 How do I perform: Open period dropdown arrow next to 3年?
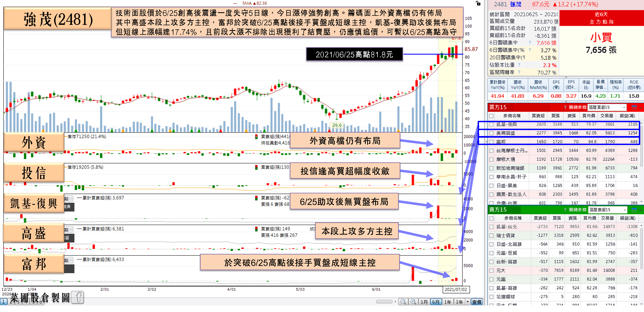click(468, 302)
